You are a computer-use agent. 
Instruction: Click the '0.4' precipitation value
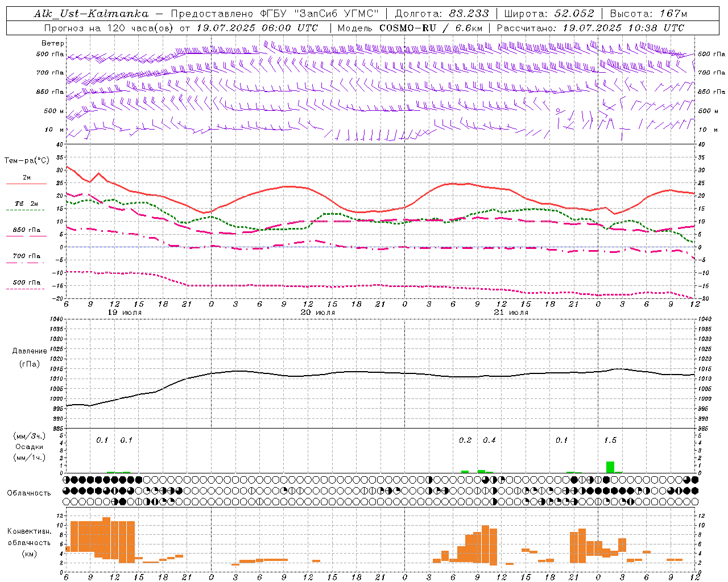(x=489, y=440)
